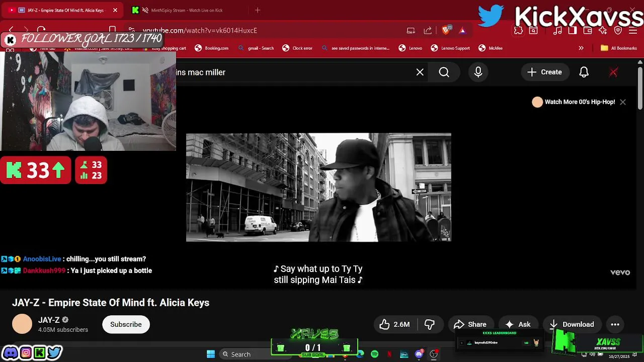The height and width of the screenshot is (362, 644).
Task: Click the install app icon in address bar
Action: point(411,30)
